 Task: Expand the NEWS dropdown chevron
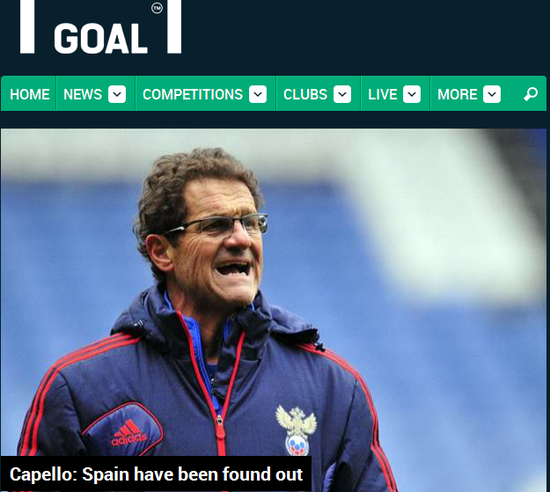coord(117,94)
